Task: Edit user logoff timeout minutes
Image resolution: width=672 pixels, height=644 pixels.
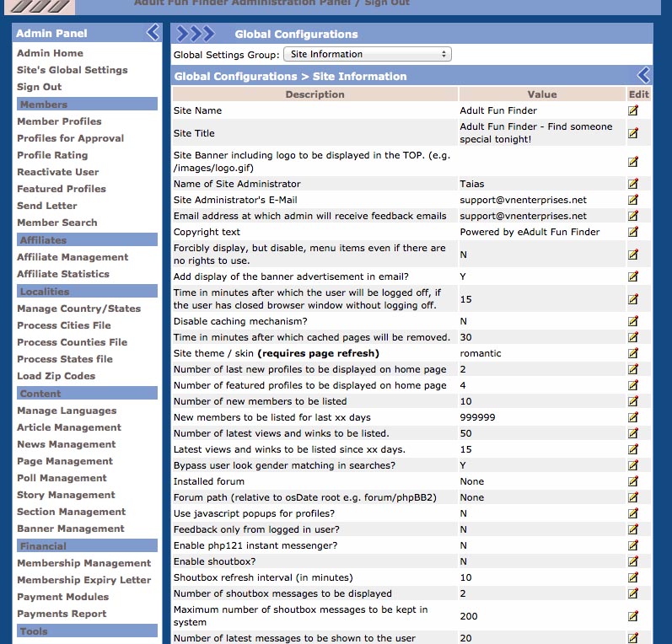Action: point(633,299)
